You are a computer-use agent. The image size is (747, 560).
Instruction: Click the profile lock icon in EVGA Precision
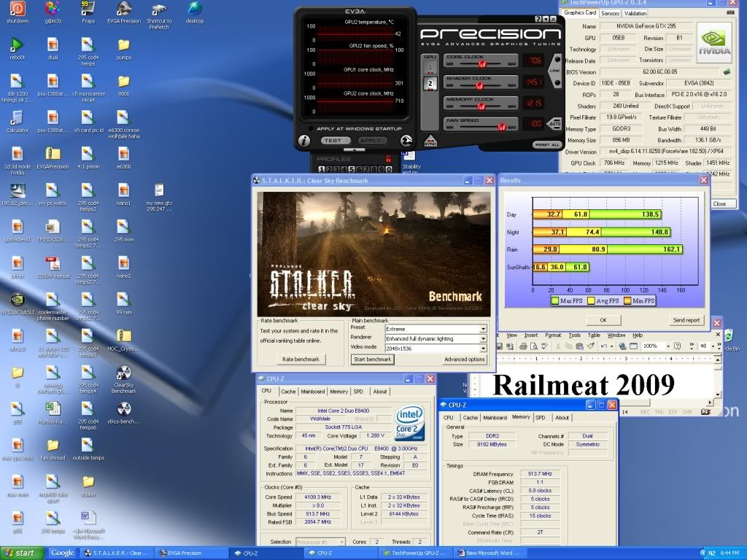(388, 159)
